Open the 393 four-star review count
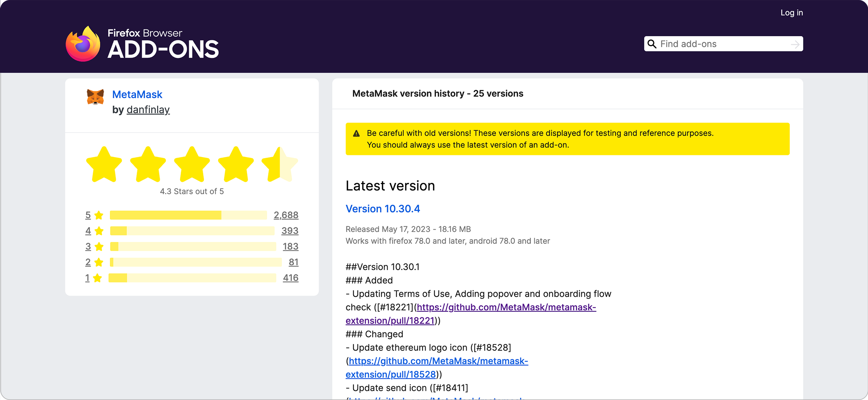Screen dimensions: 868x400 [290, 231]
